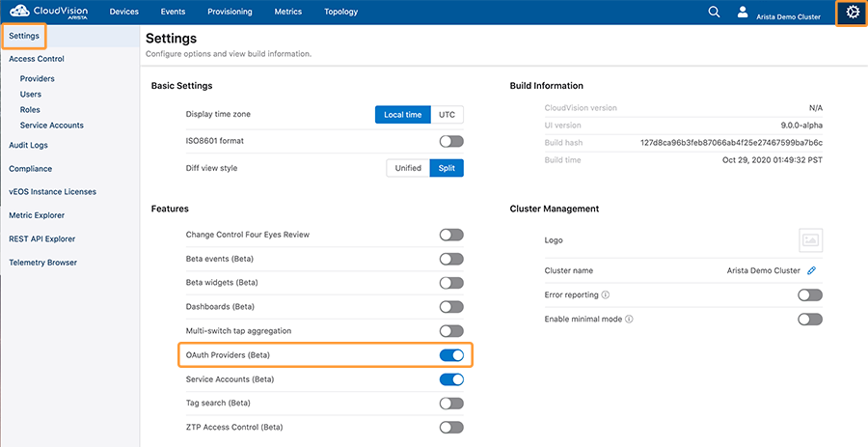
Task: Open Providers under Access Control
Action: (x=37, y=78)
